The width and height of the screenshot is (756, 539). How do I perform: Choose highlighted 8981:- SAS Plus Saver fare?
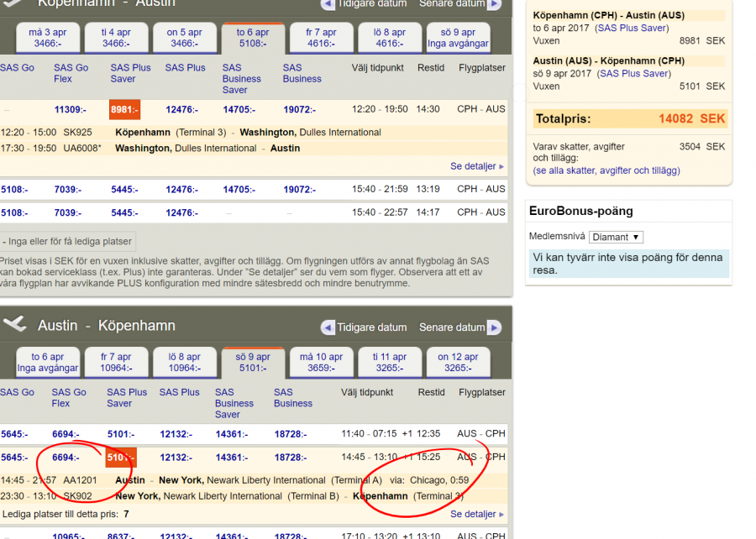(125, 110)
